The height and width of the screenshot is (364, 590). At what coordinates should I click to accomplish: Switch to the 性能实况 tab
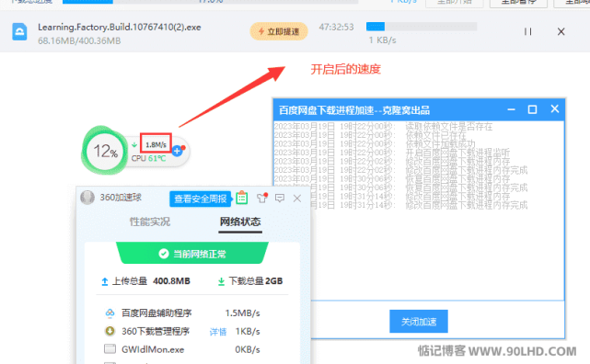pos(150,222)
